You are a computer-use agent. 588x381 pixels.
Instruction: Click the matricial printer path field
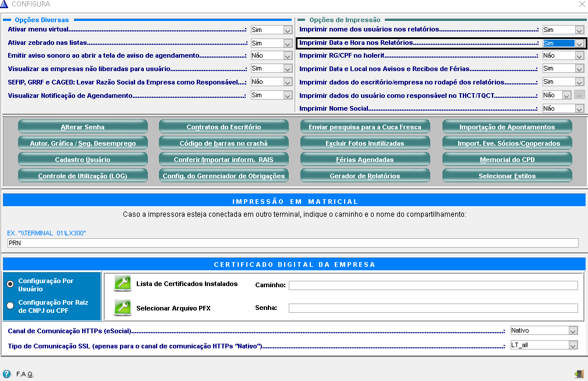click(x=293, y=243)
